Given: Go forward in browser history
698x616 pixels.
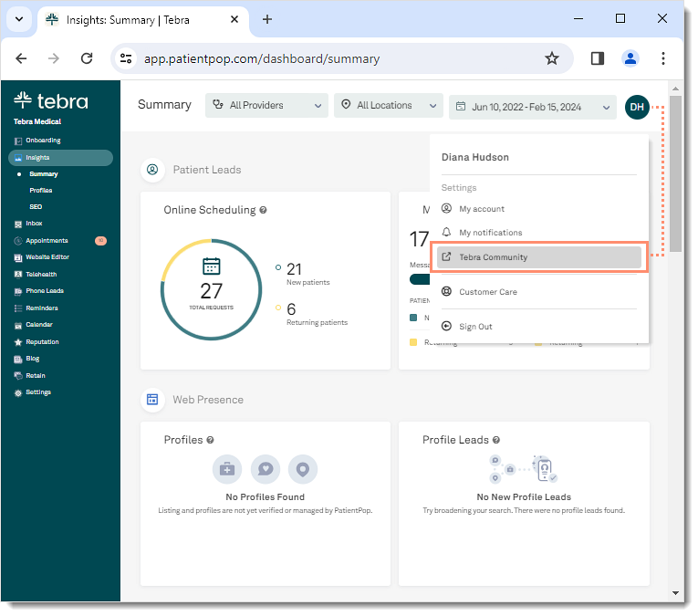Looking at the screenshot, I should pyautogui.click(x=54, y=58).
